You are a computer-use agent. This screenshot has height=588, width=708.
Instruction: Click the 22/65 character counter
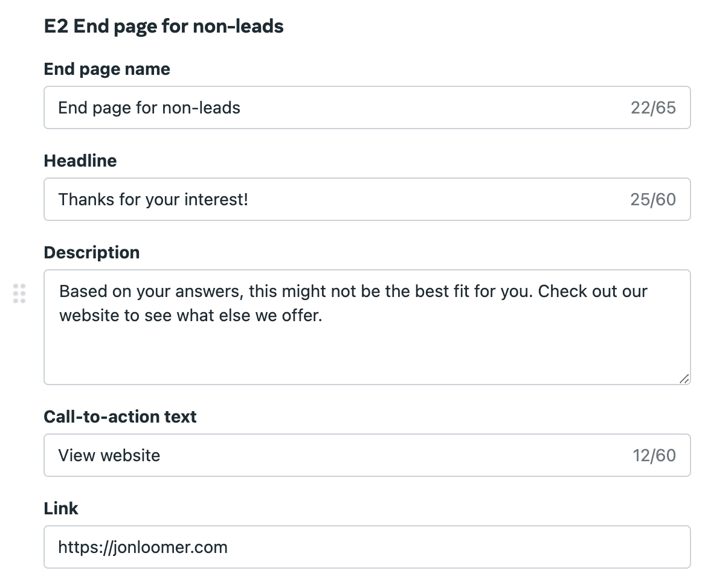[653, 108]
